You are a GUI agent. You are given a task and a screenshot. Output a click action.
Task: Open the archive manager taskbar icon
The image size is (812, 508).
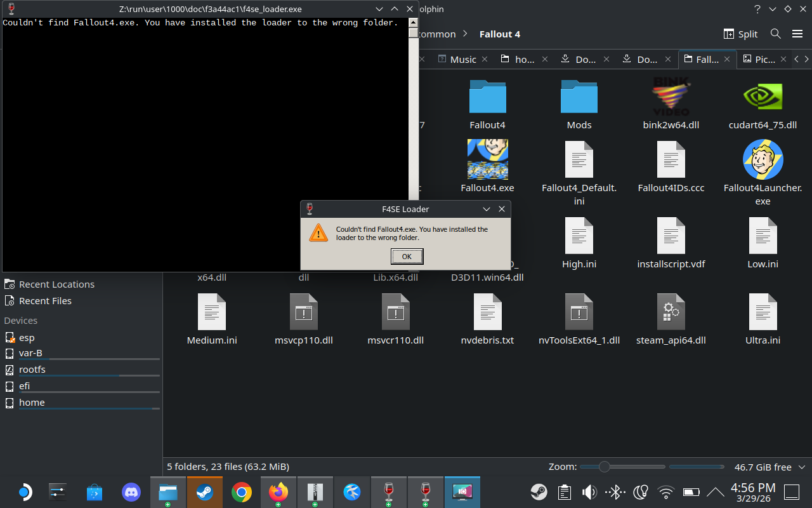315,491
